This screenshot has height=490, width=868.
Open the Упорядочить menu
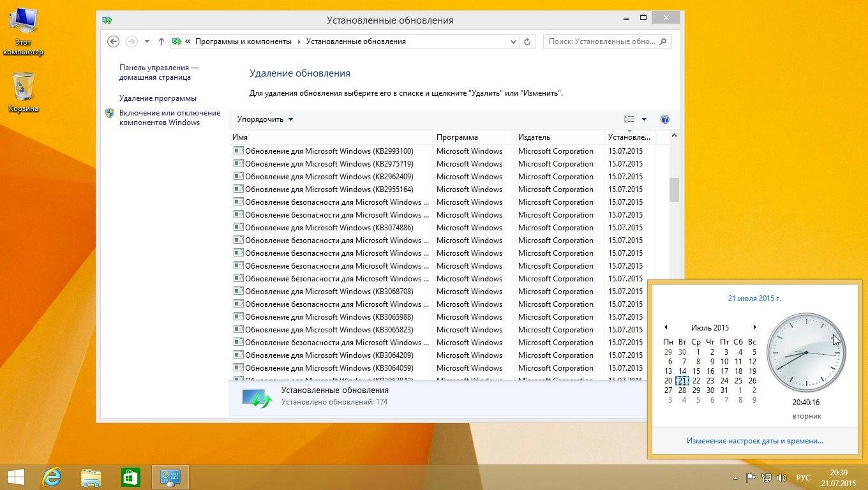tap(265, 119)
